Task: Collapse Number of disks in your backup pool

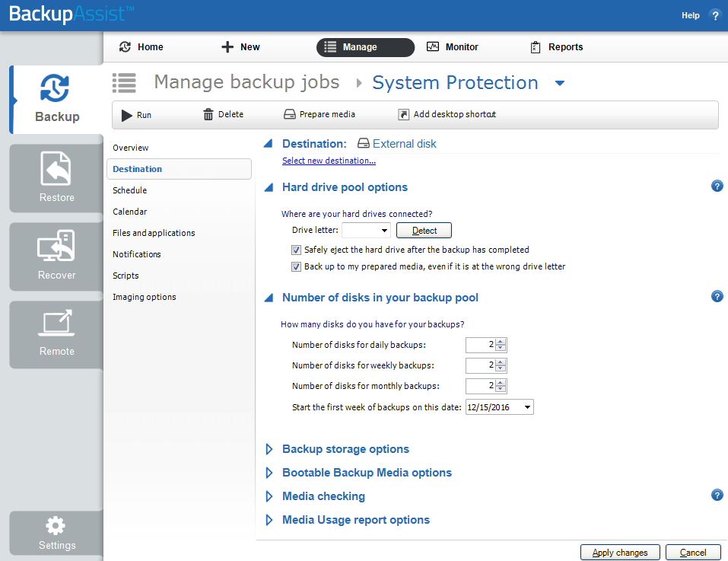Action: click(269, 298)
